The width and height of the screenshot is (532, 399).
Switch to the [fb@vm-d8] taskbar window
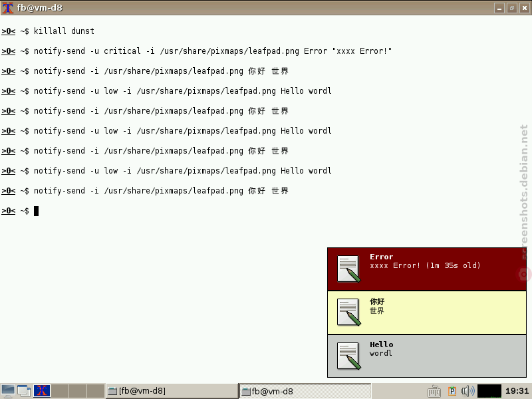tap(172, 391)
